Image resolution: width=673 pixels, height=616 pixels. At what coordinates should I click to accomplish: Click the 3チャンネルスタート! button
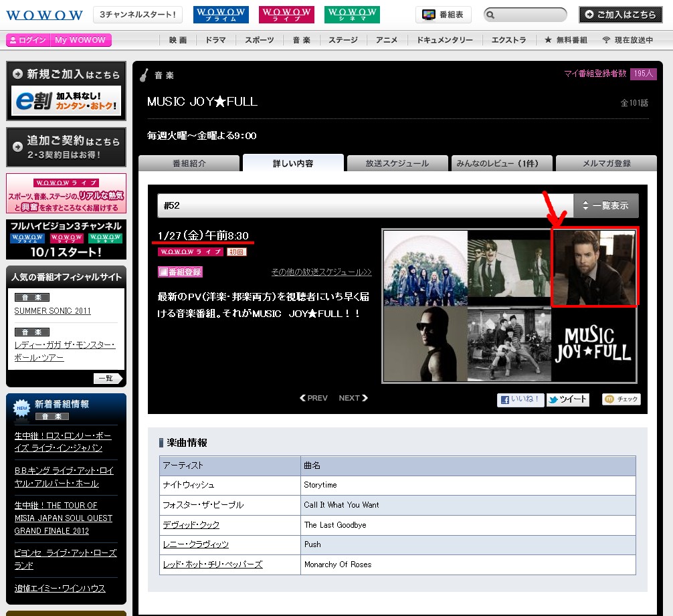[x=138, y=15]
